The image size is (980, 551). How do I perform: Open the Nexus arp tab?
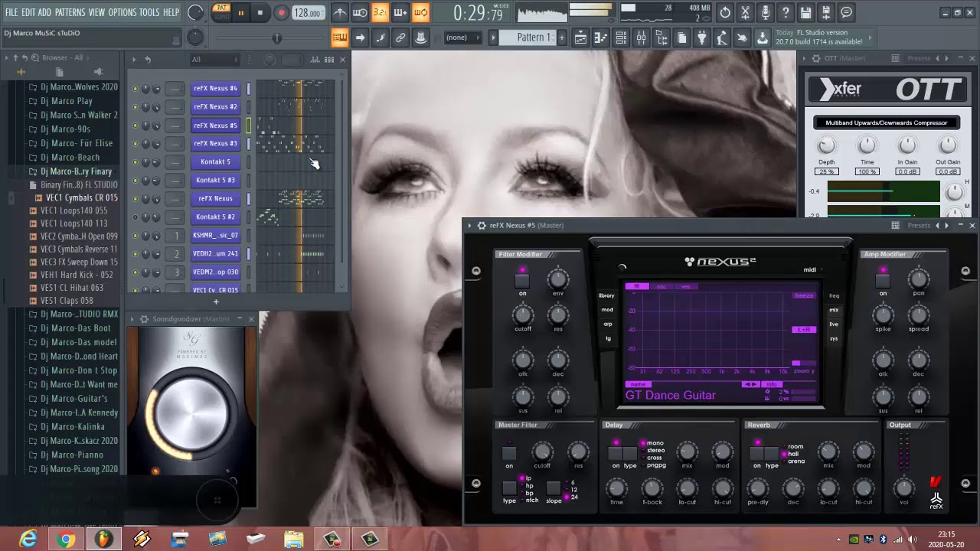pos(607,324)
